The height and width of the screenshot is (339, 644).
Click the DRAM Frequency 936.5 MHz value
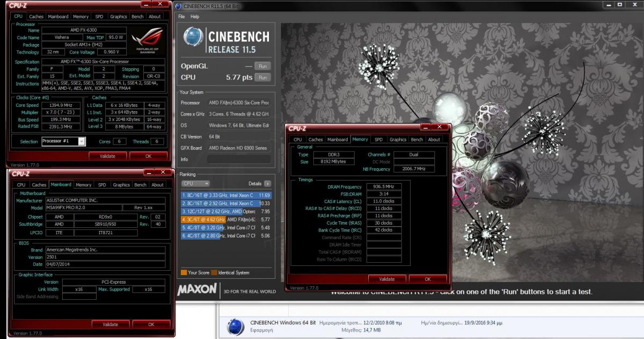point(384,186)
